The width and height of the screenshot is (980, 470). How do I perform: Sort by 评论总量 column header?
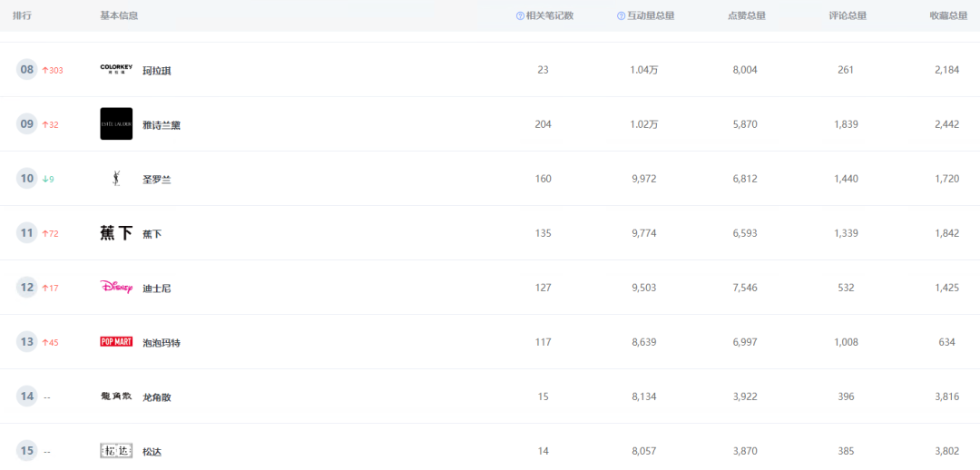coord(847,15)
